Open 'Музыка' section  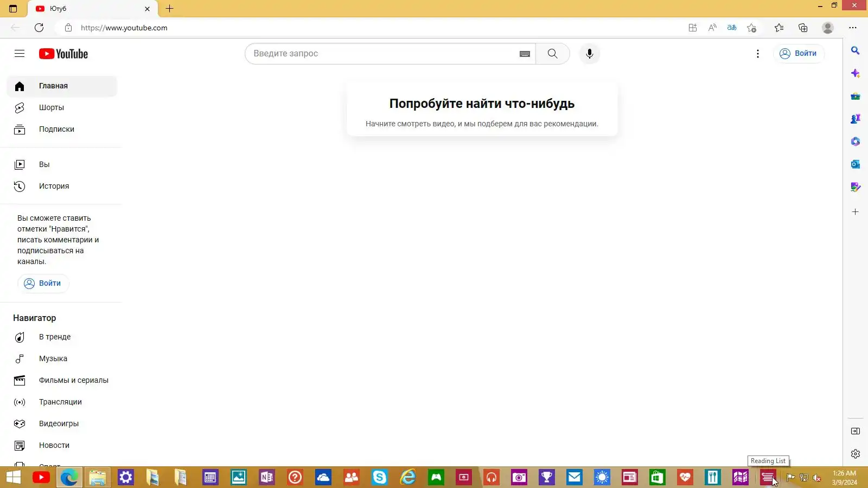(x=62, y=359)
